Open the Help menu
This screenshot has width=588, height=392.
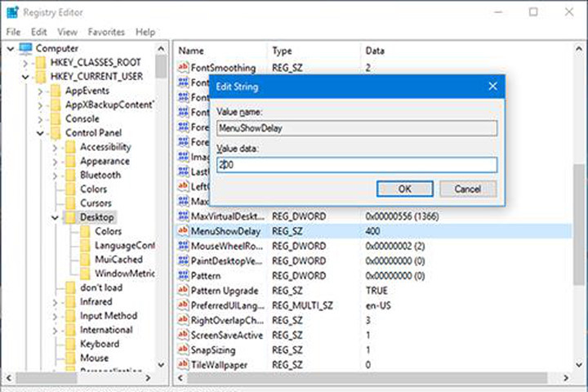tap(145, 33)
